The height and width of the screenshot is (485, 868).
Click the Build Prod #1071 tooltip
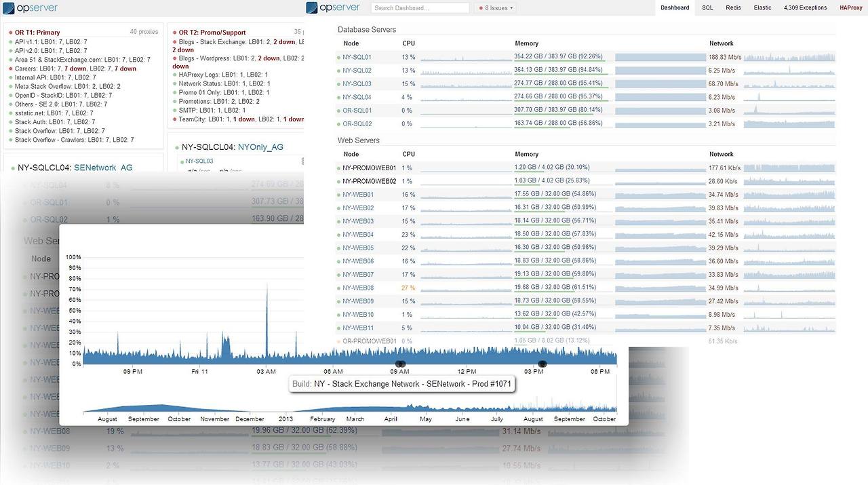[403, 384]
